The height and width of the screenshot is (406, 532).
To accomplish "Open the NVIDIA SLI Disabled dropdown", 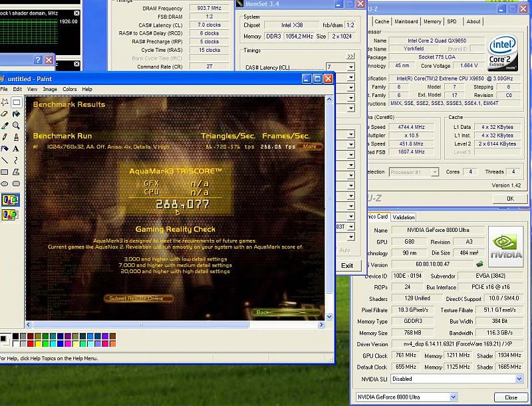I will click(519, 379).
